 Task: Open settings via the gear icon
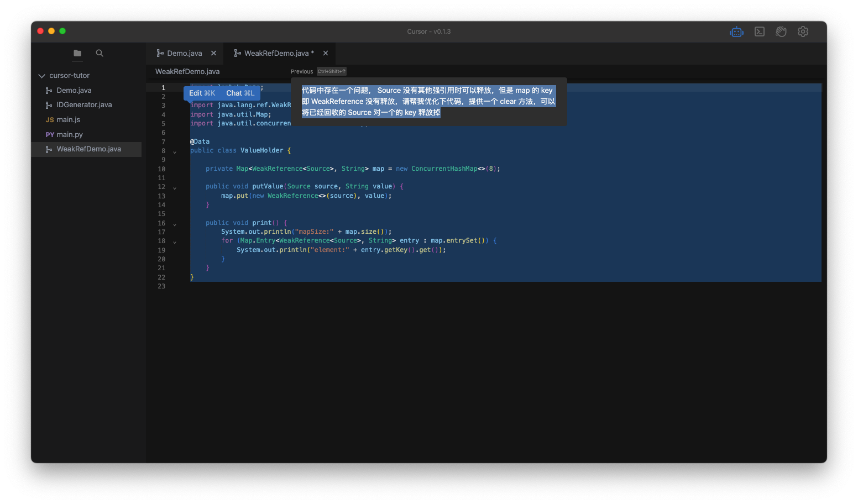[x=803, y=32]
